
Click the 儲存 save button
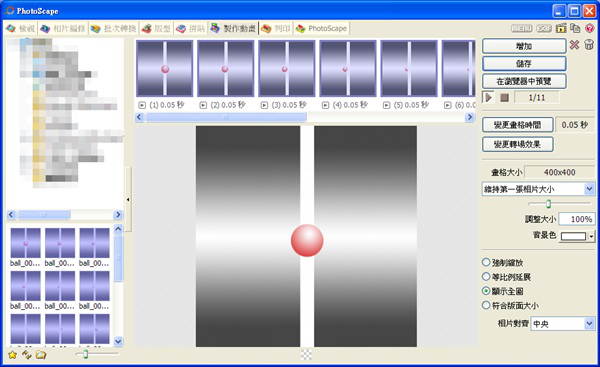pyautogui.click(x=524, y=63)
